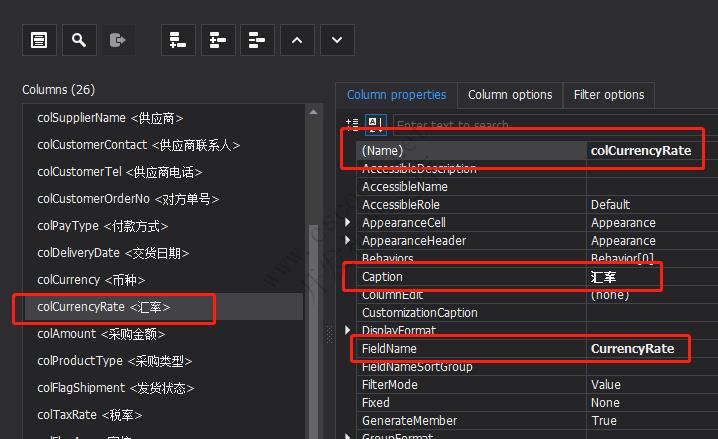Move column down with the down chevron
The height and width of the screenshot is (439, 718).
pos(336,40)
